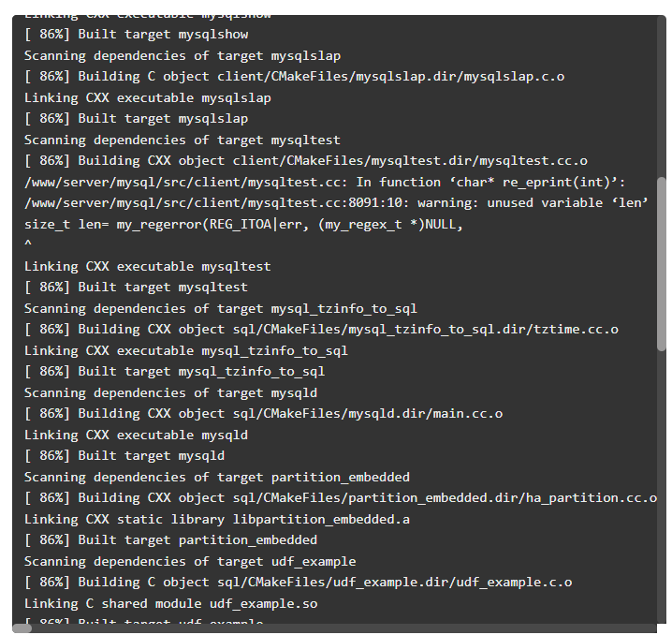Screen dimensions: 672x635
Task: Click the caret marker under the code line
Action: click(28, 244)
